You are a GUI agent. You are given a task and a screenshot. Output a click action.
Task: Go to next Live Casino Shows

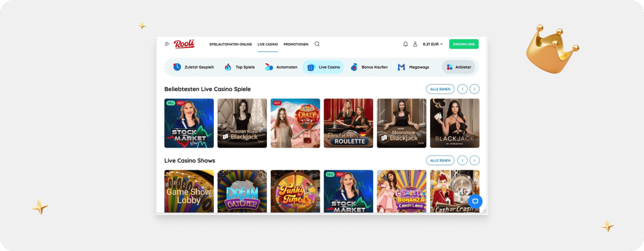point(474,160)
